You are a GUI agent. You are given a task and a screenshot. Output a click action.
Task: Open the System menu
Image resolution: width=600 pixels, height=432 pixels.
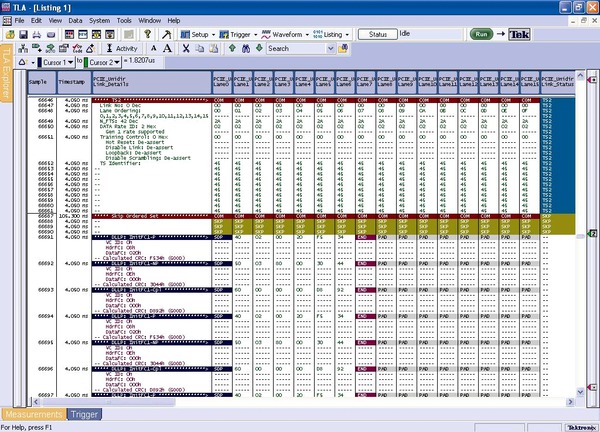99,20
